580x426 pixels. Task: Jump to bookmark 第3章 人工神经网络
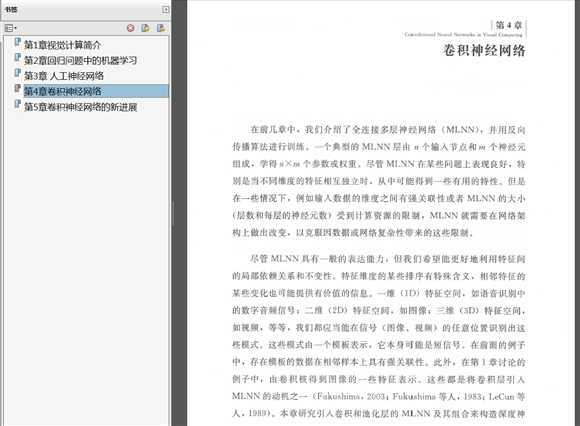pyautogui.click(x=64, y=76)
